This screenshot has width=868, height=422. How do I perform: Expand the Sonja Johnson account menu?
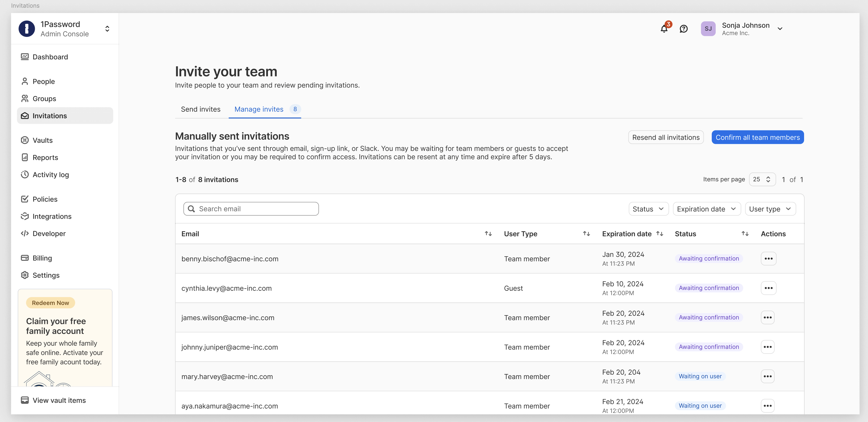780,29
